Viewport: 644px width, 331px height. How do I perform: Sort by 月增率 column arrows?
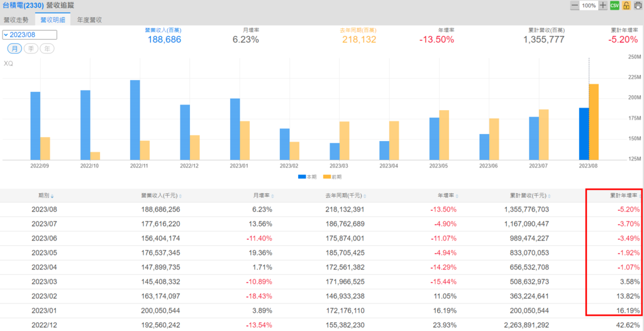coord(273,196)
